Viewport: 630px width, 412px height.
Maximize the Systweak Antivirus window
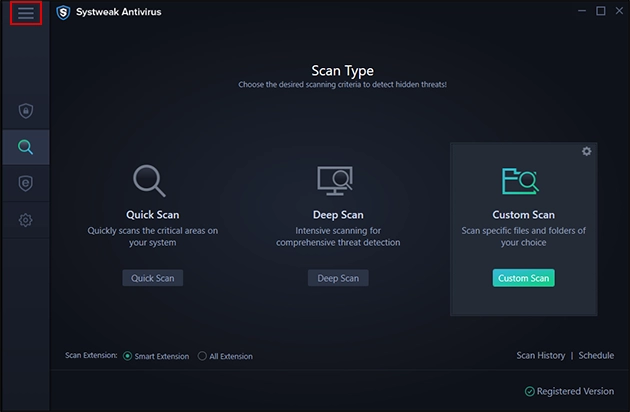click(x=600, y=12)
